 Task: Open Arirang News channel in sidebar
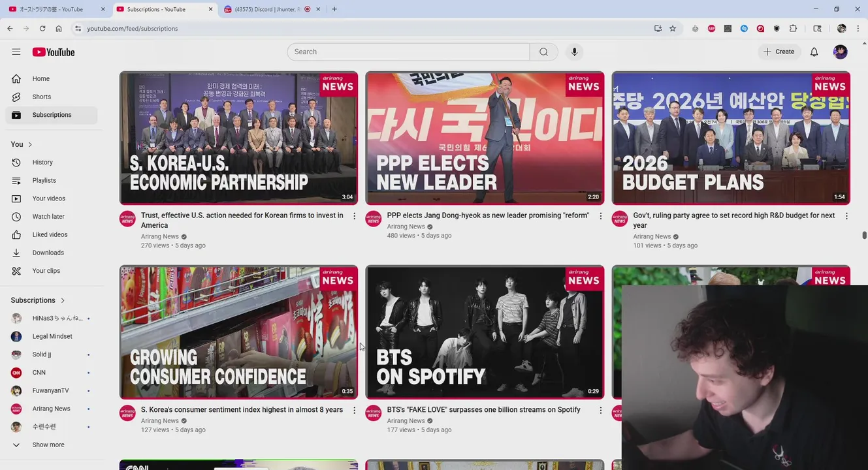click(x=52, y=409)
